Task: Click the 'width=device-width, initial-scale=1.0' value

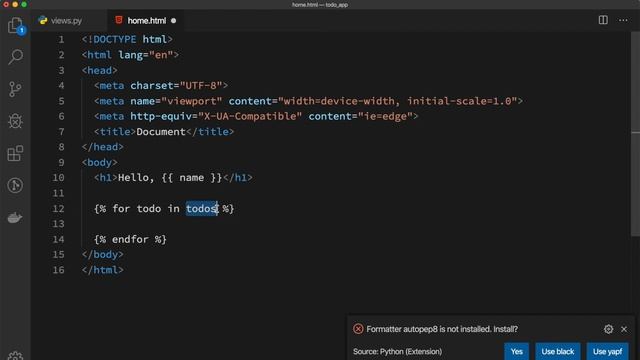Action: [398, 101]
